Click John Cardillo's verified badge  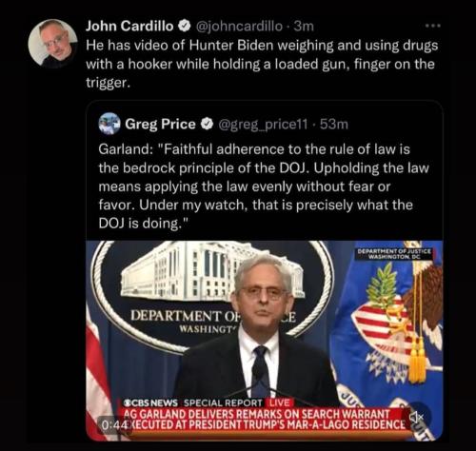tap(185, 26)
